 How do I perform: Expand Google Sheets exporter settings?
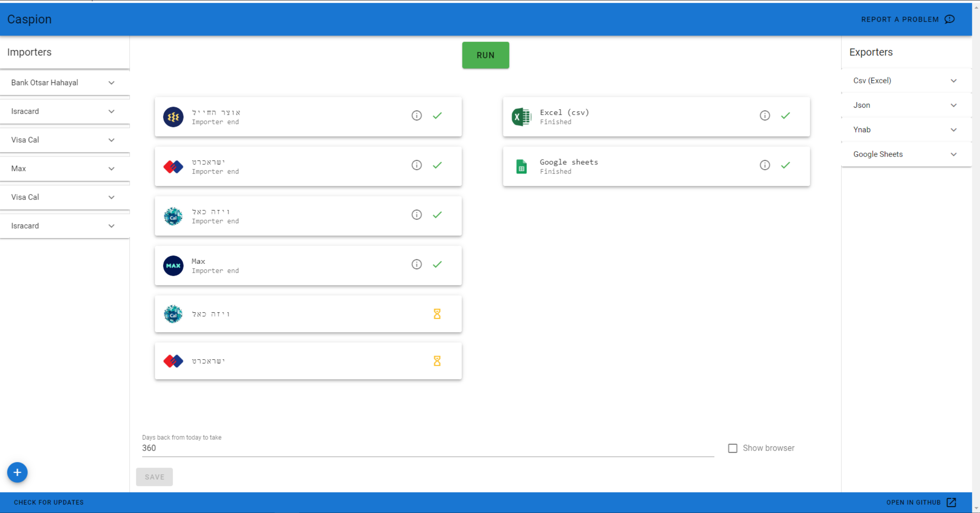coord(953,154)
